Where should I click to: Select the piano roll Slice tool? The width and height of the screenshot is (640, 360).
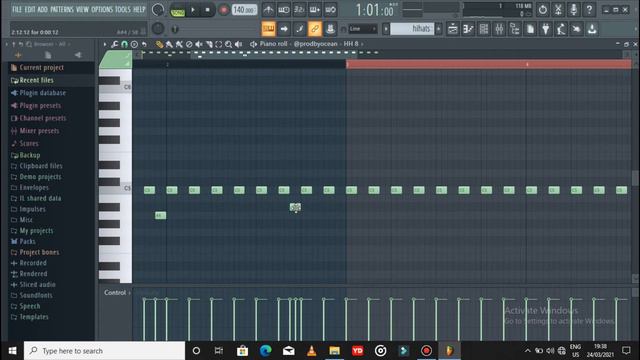pyautogui.click(x=209, y=44)
